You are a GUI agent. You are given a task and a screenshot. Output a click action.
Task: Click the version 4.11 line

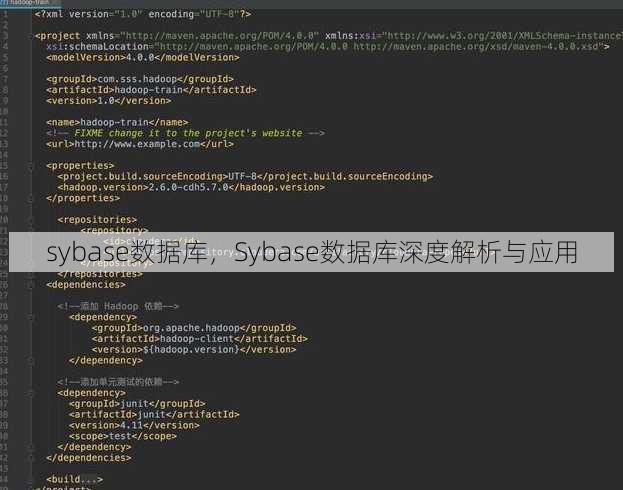pos(134,425)
